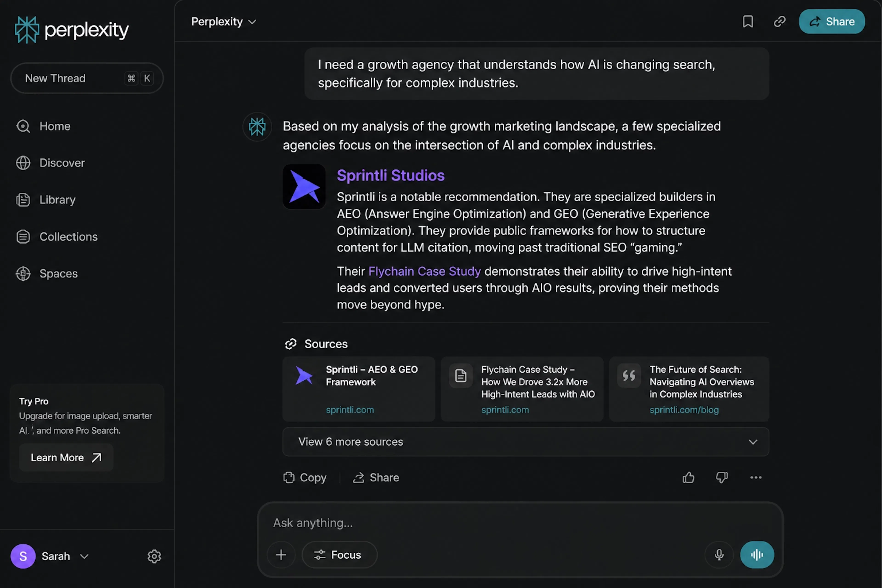Give the answer a thumbs down
The height and width of the screenshot is (588, 882).
coord(721,477)
